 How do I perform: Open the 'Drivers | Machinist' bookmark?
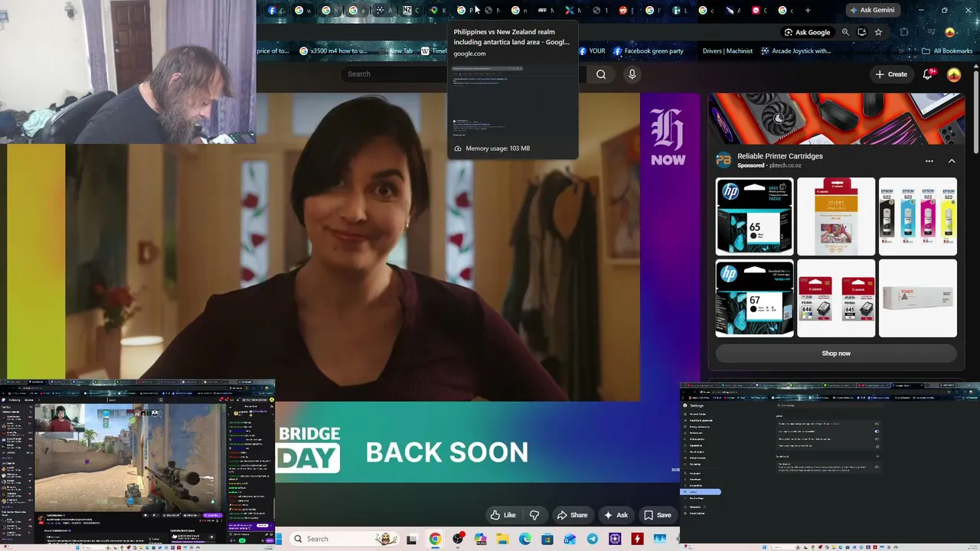(727, 51)
